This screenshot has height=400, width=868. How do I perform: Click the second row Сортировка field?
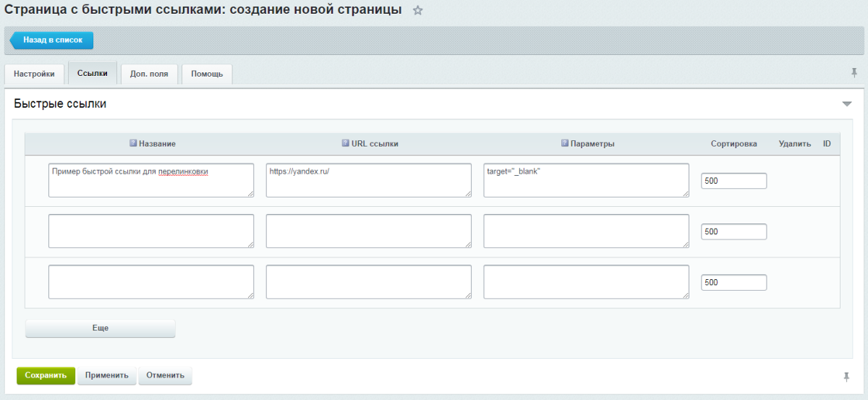click(733, 231)
